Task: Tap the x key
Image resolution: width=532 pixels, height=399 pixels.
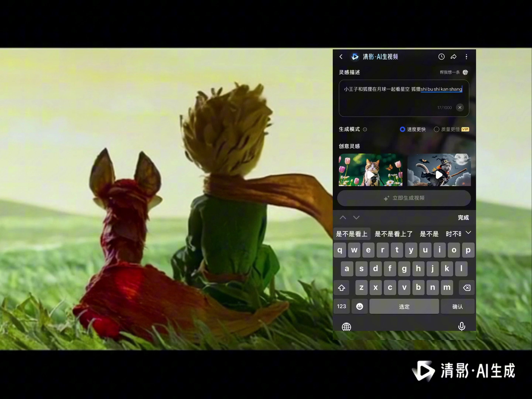Action: (375, 288)
